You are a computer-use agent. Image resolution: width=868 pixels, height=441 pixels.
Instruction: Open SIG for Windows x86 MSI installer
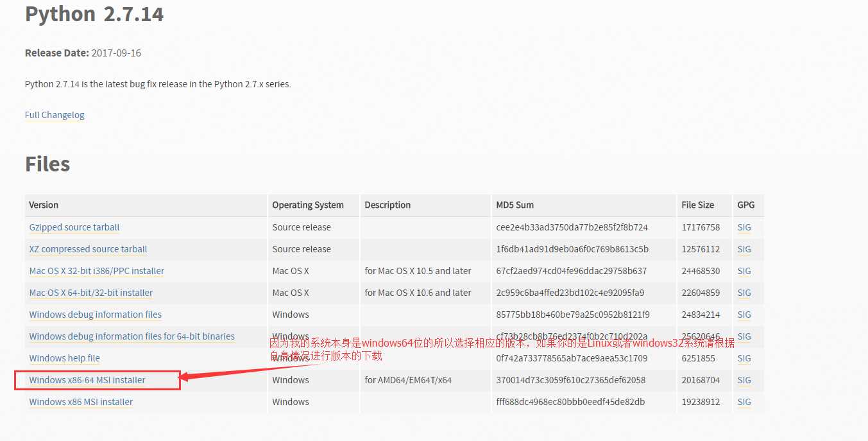[x=744, y=402]
